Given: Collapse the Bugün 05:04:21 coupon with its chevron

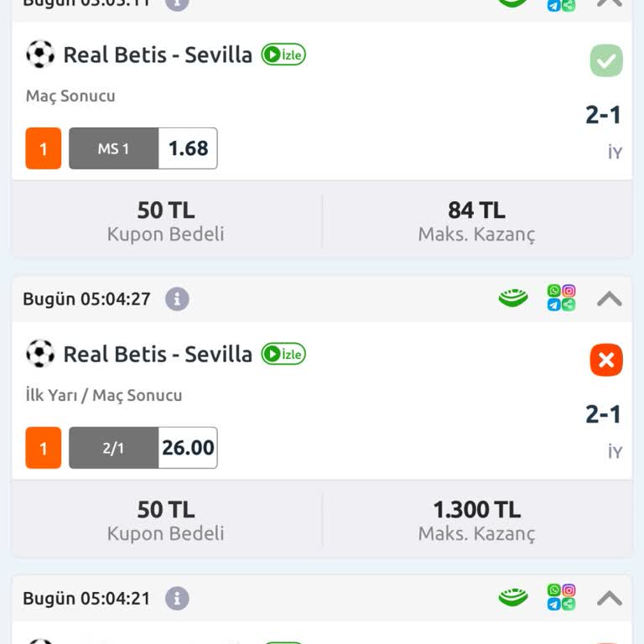Looking at the screenshot, I should pos(610,598).
